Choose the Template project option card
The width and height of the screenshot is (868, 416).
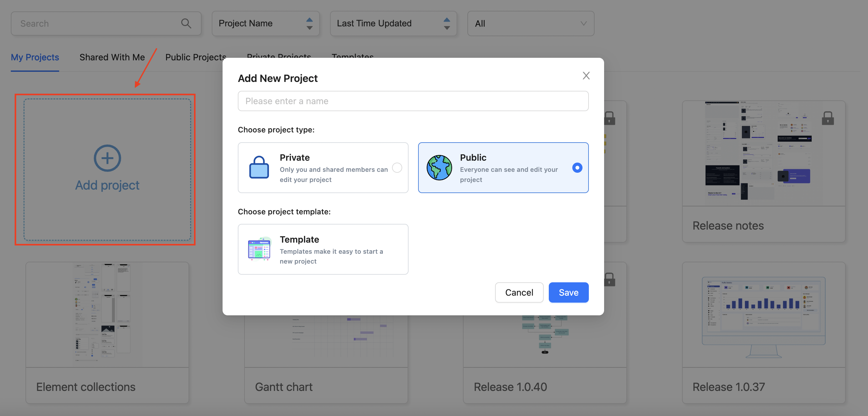click(x=323, y=249)
